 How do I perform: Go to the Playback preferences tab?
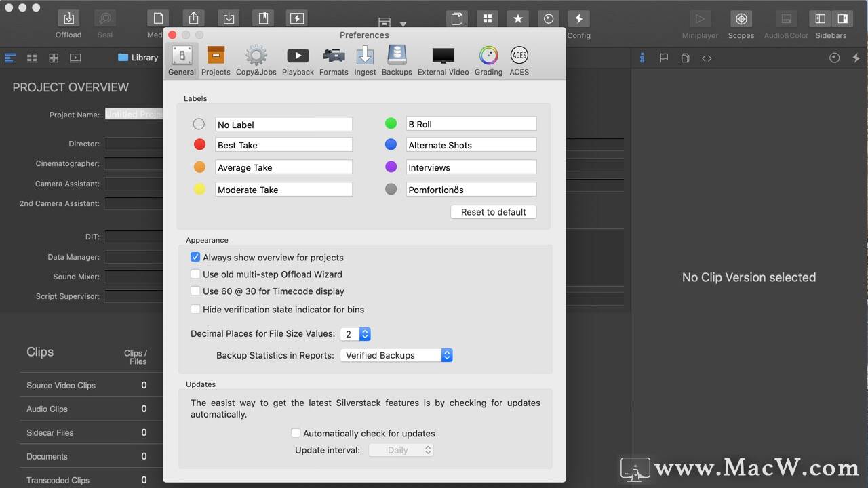[x=298, y=60]
